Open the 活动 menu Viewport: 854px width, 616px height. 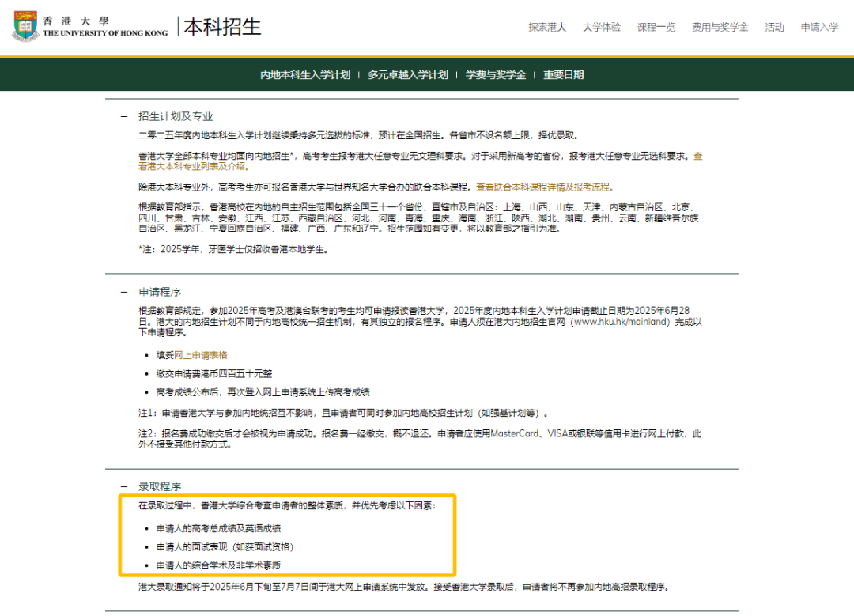(774, 27)
